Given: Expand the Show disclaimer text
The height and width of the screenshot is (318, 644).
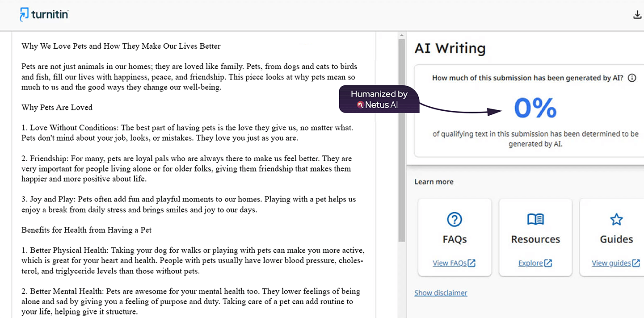Looking at the screenshot, I should [x=441, y=293].
